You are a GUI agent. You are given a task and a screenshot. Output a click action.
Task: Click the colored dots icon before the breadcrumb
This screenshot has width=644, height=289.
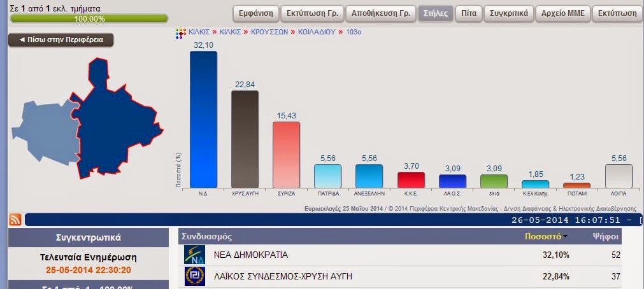(180, 32)
